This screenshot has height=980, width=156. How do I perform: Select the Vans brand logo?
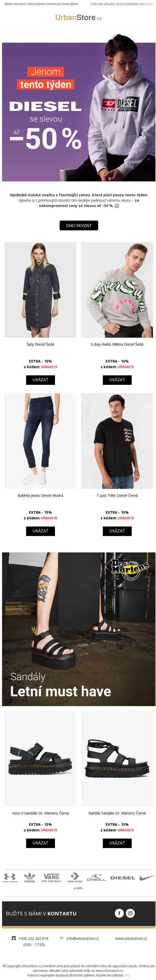(x=52, y=878)
